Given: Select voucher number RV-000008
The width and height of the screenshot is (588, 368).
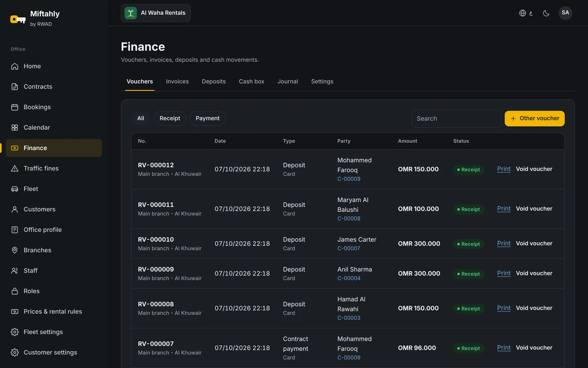Looking at the screenshot, I should [156, 304].
